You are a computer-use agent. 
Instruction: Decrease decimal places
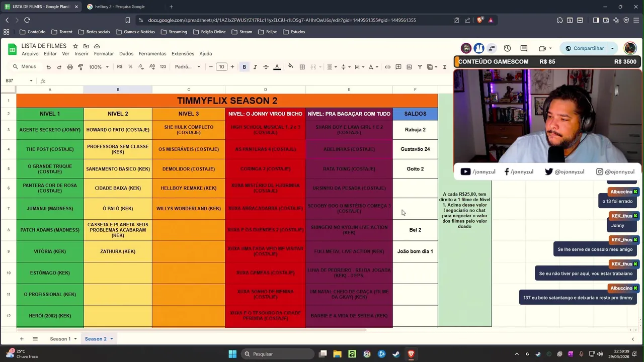141,67
